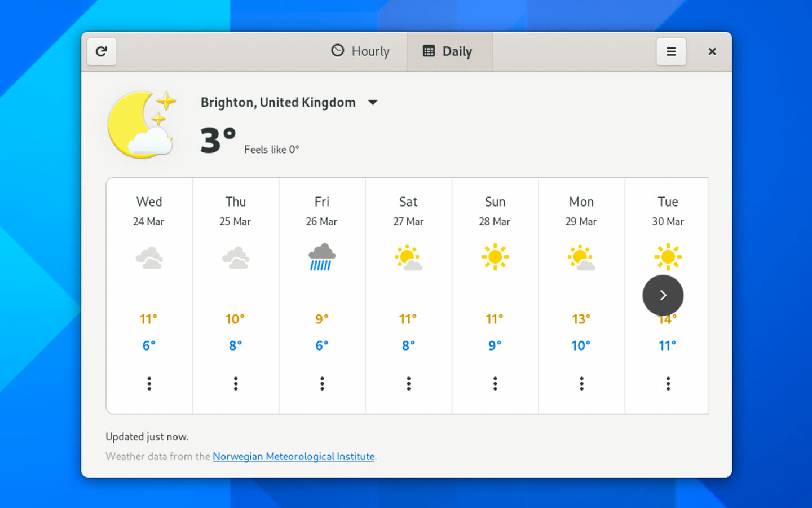Screen dimensions: 812x508
Task: Click the moon and cloud current conditions icon
Action: point(142,125)
